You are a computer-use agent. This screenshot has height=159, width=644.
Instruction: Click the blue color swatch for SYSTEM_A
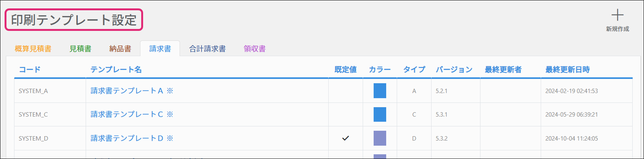click(x=380, y=91)
